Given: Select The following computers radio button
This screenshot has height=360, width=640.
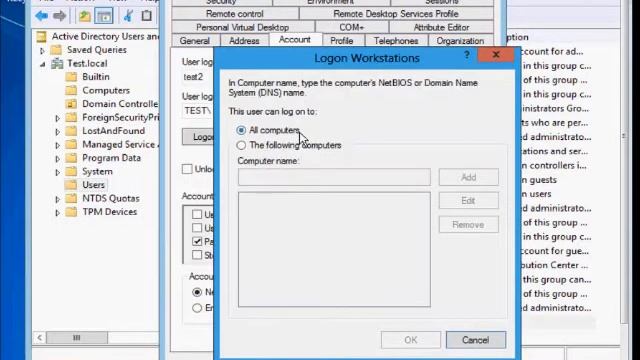Looking at the screenshot, I should (241, 145).
